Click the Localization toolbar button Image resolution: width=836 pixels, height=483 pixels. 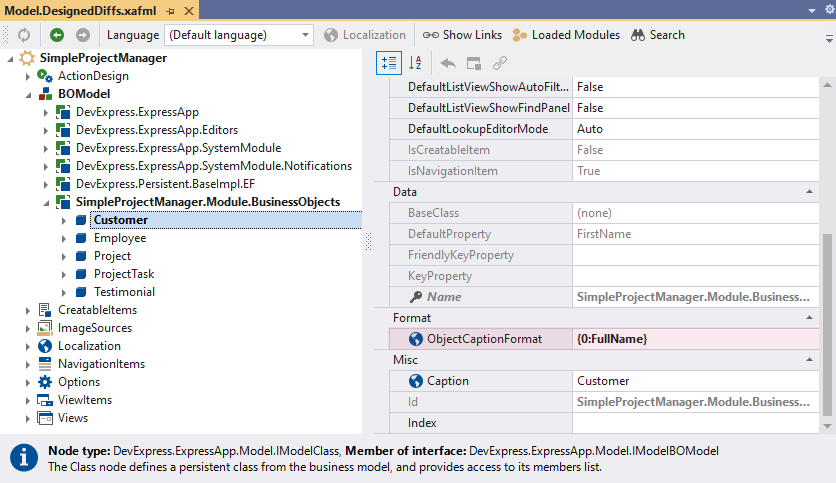tap(365, 35)
